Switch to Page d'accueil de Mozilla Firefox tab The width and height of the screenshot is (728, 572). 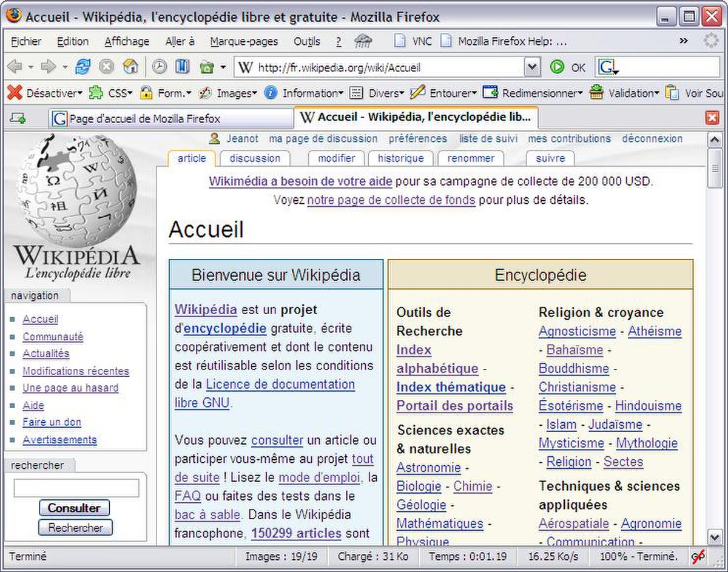click(172, 118)
